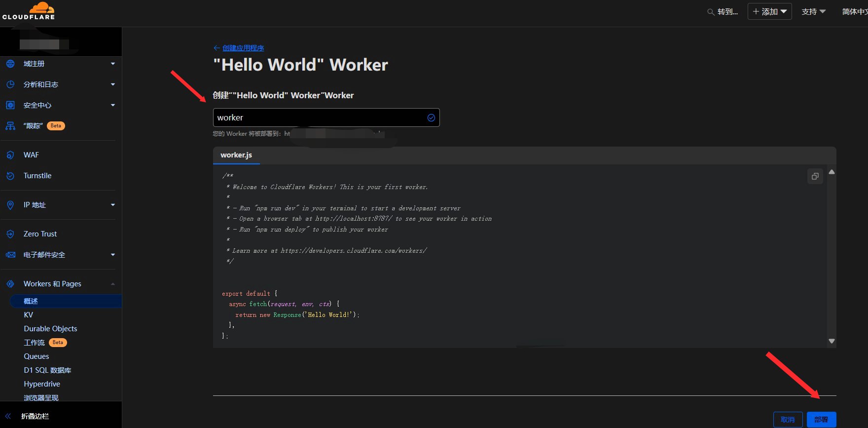The image size is (868, 428).
Task: Open the WAF sidebar link
Action: (31, 155)
